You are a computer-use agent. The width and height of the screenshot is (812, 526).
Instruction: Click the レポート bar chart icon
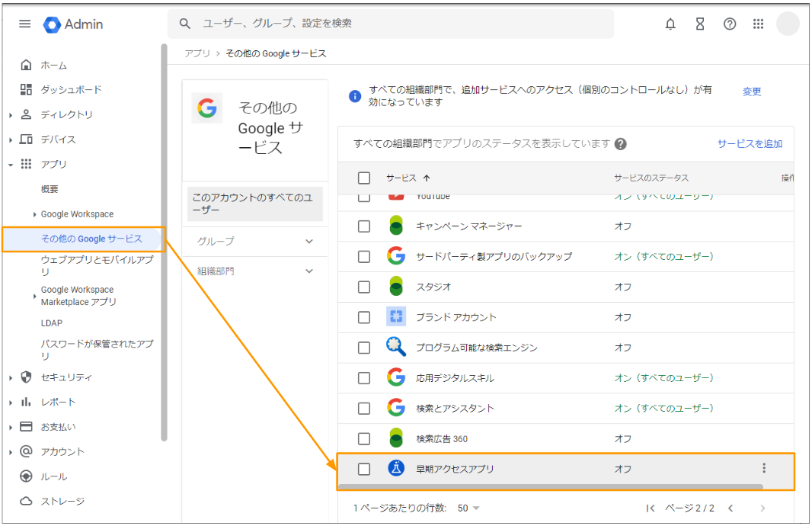pos(26,402)
